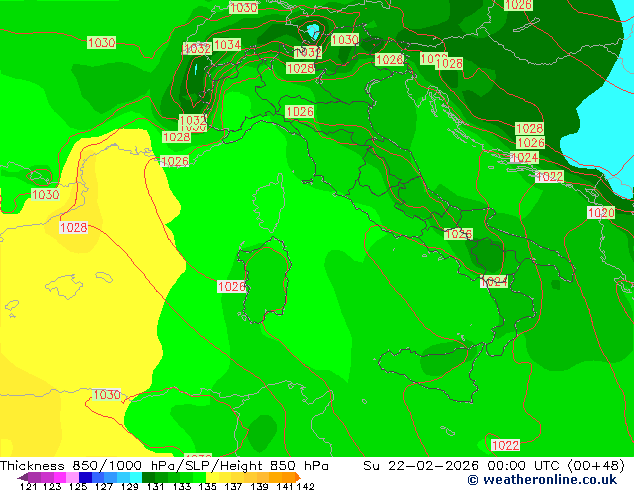Click the 1030 label at the top center

pyautogui.click(x=243, y=7)
